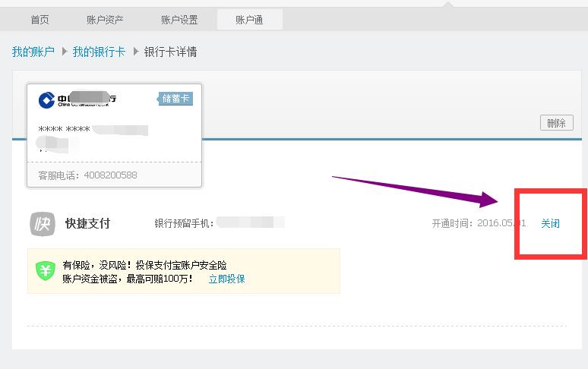Screen dimensions: 588x369
Task: Click the China Construction Bank logo
Action: pos(46,100)
